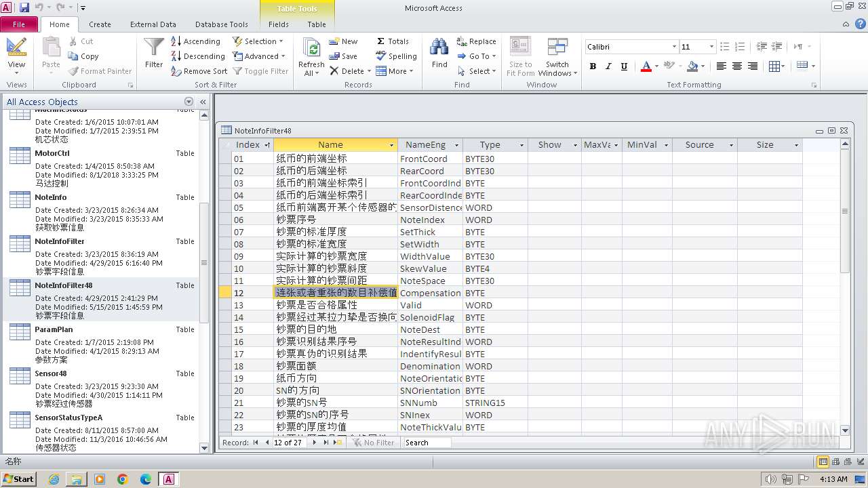Open the Type column filter arrow

coord(521,145)
